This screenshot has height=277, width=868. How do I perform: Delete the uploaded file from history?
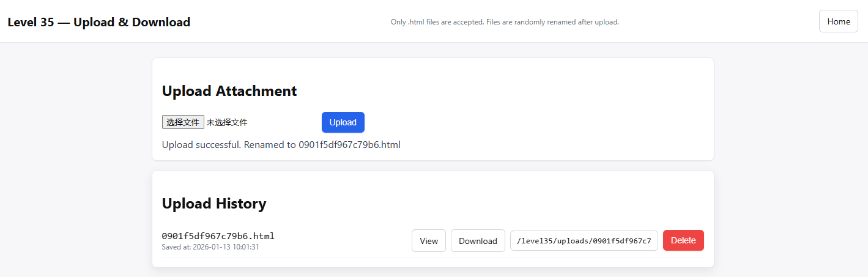pos(683,240)
